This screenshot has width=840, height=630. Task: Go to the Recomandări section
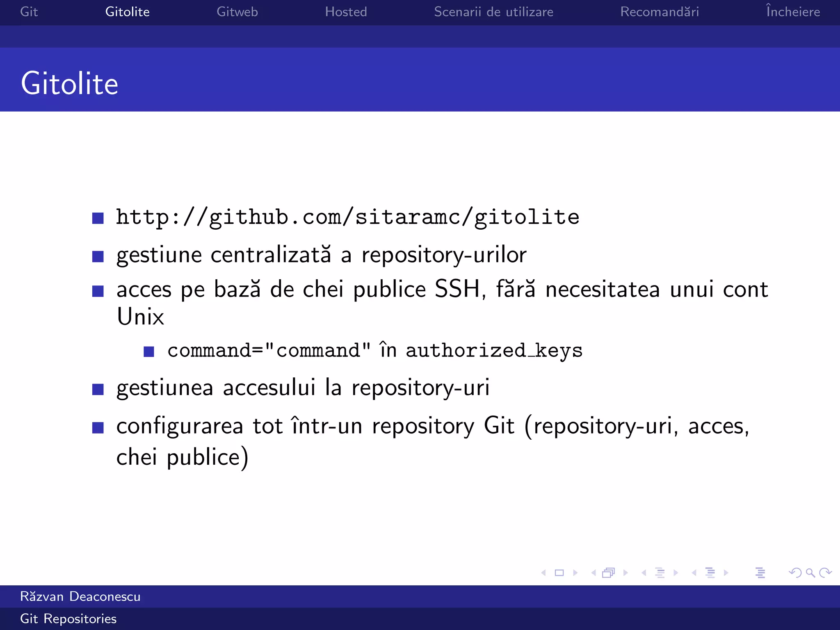[x=660, y=12]
